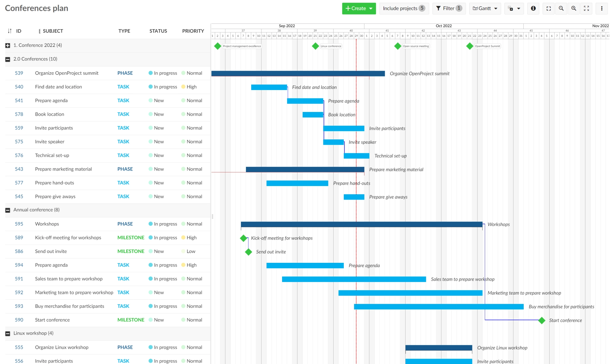This screenshot has width=611, height=364.
Task: Click In progress status of Workshops row
Action: (163, 224)
